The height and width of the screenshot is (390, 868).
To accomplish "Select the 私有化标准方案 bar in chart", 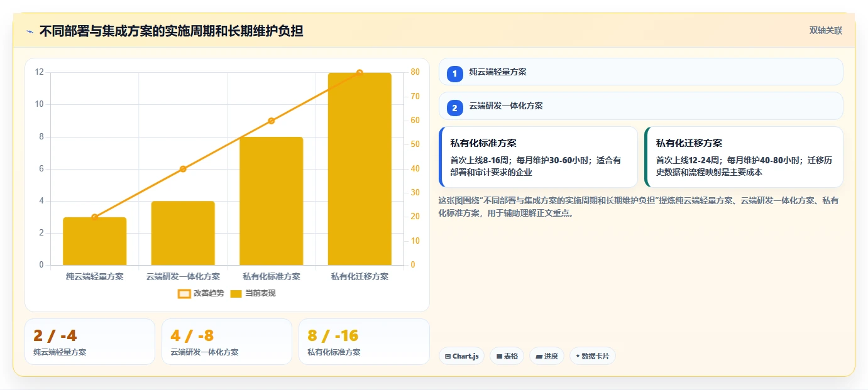I will coord(272,201).
